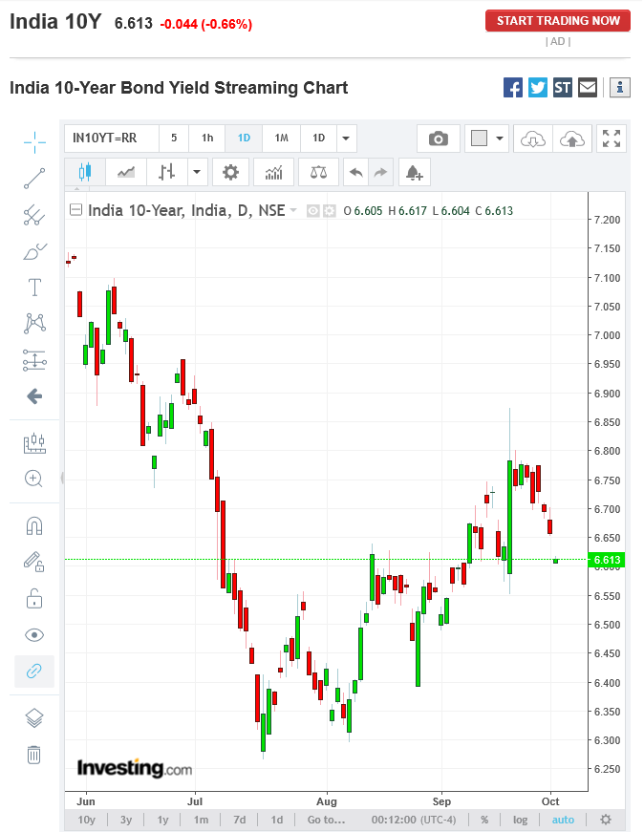Select the XABCD pattern tool
Screen dimensions: 644x832
[34, 323]
